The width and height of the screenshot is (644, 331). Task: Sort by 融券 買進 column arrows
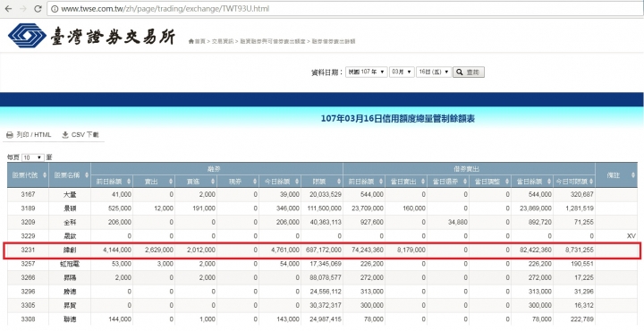click(213, 182)
